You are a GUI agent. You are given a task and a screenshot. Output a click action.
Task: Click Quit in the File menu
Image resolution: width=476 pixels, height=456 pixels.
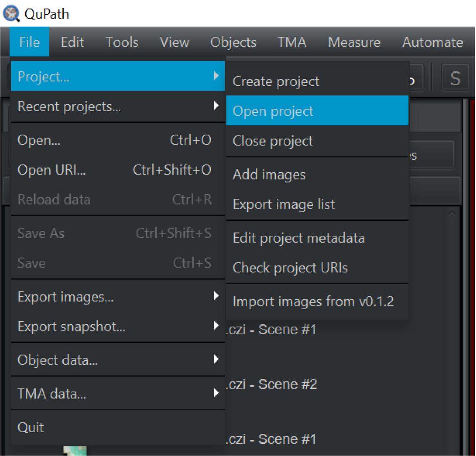coord(31,427)
